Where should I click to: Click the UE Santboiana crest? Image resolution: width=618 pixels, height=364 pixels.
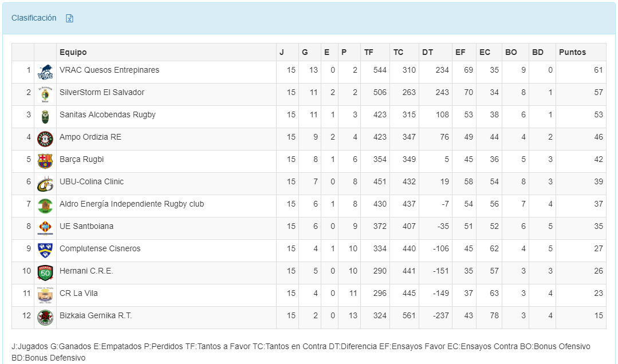(x=45, y=228)
